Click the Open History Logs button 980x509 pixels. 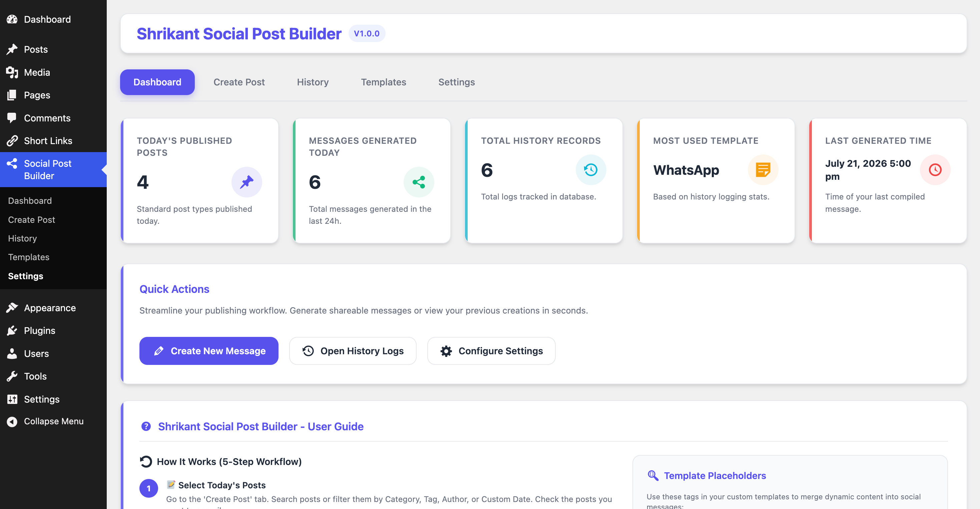click(x=353, y=351)
